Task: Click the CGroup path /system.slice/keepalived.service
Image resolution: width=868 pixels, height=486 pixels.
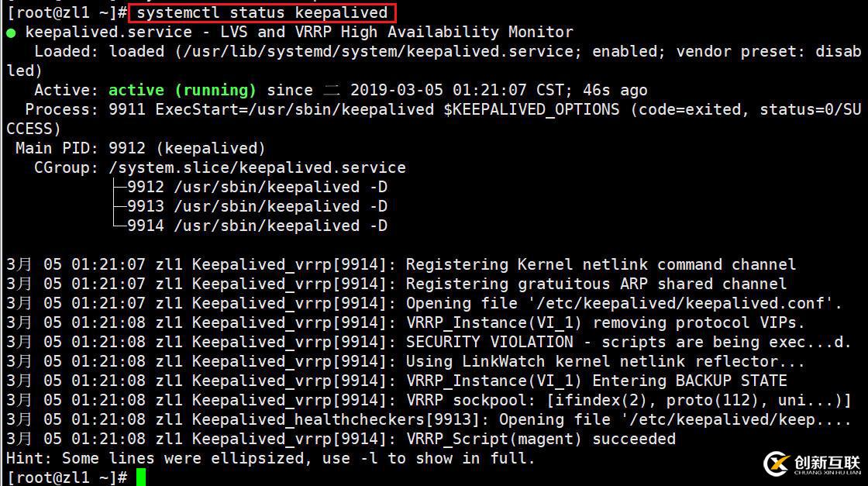Action: [257, 167]
